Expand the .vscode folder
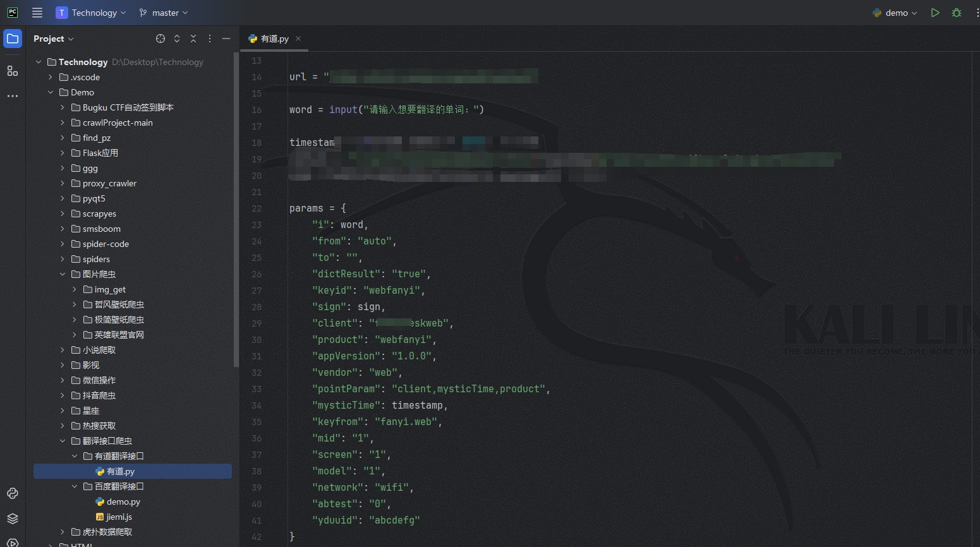Image resolution: width=980 pixels, height=547 pixels. (51, 77)
